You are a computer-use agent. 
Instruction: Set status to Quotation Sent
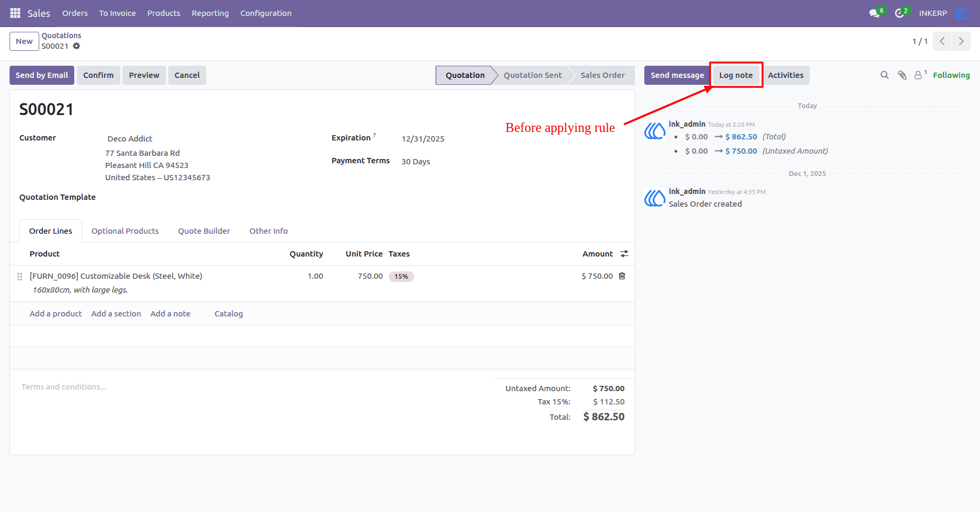[x=533, y=75]
